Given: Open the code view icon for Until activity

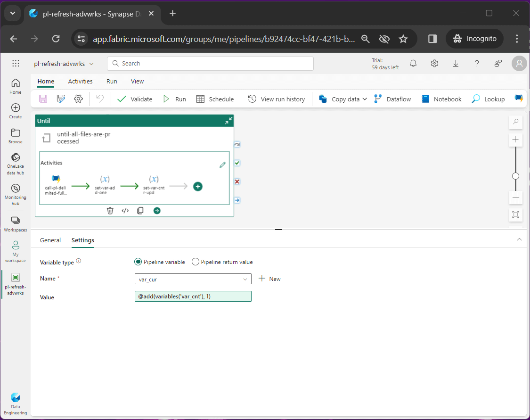Looking at the screenshot, I should click(125, 211).
